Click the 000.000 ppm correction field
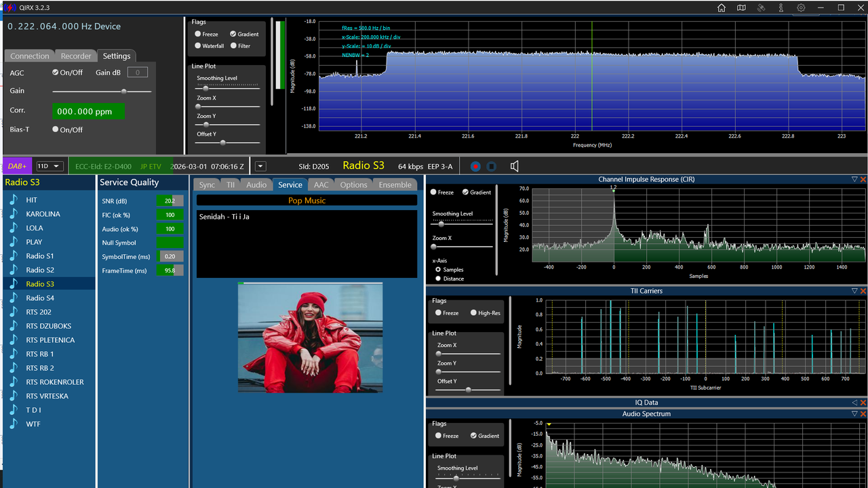 88,111
